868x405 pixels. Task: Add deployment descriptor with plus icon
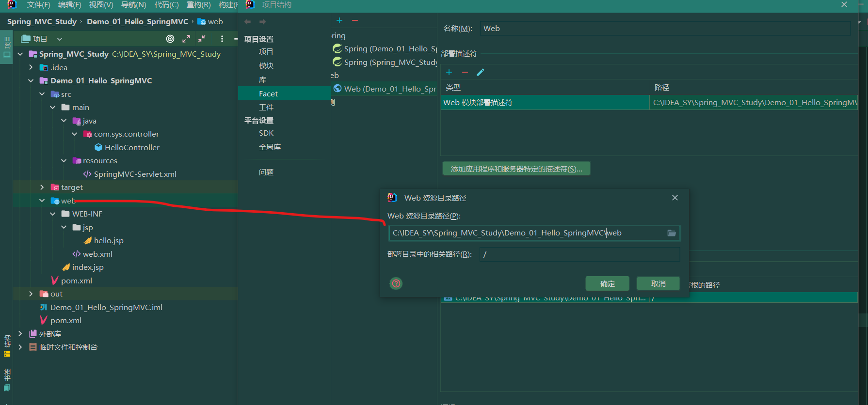click(x=449, y=72)
